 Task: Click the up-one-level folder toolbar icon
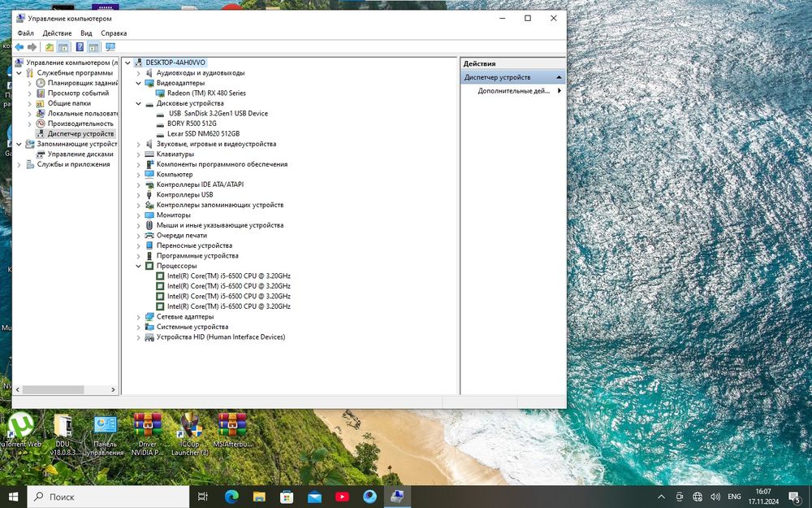(50, 47)
